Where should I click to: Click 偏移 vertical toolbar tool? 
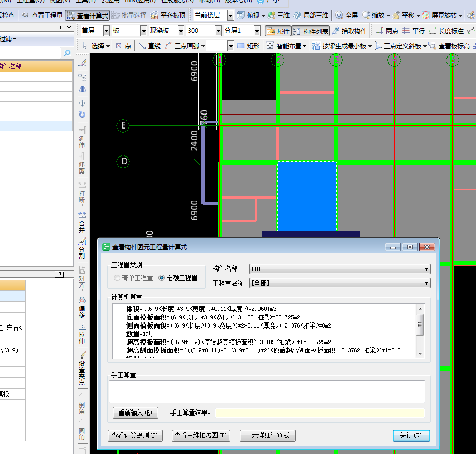[x=82, y=307]
